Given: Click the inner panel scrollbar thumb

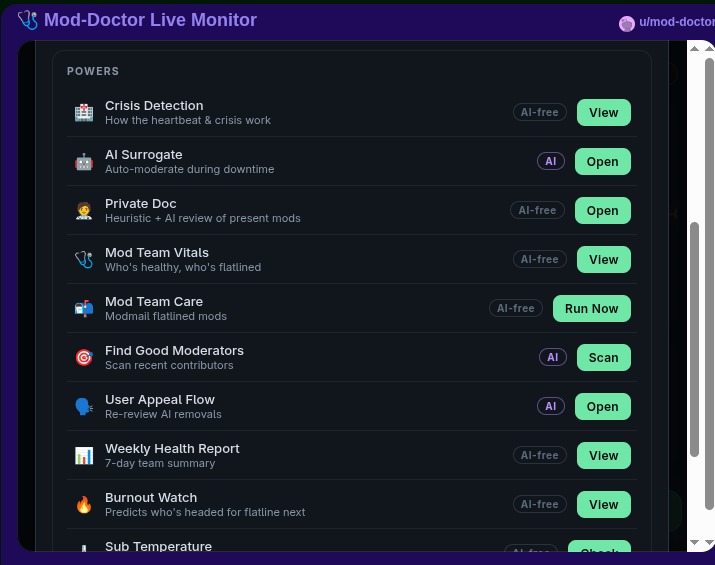Looking at the screenshot, I should [694, 339].
